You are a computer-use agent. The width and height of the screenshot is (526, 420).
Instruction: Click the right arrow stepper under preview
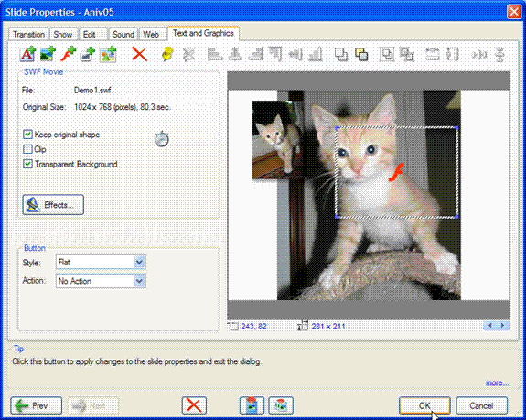[502, 326]
